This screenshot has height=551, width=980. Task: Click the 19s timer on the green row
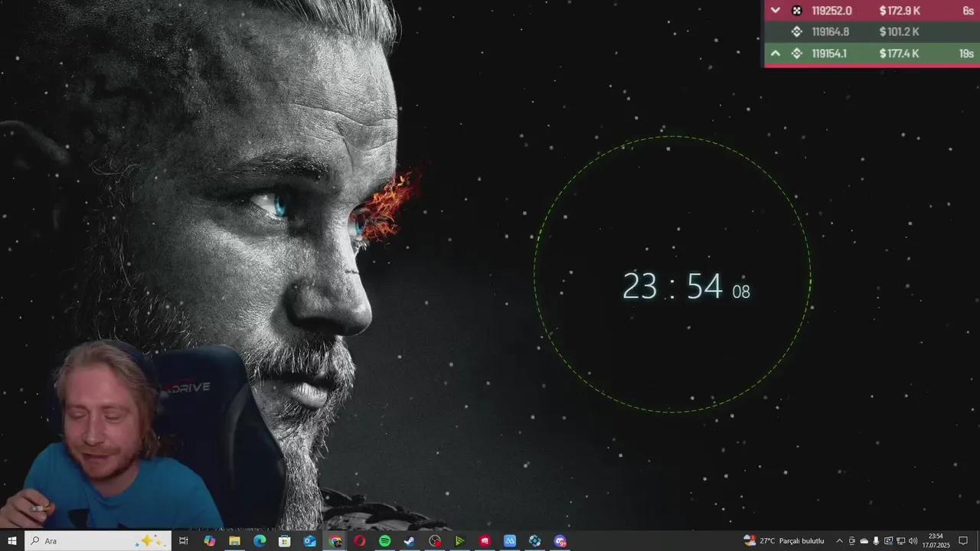click(x=966, y=54)
